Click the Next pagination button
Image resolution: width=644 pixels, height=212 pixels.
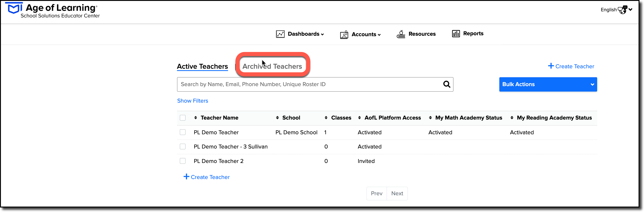[397, 193]
